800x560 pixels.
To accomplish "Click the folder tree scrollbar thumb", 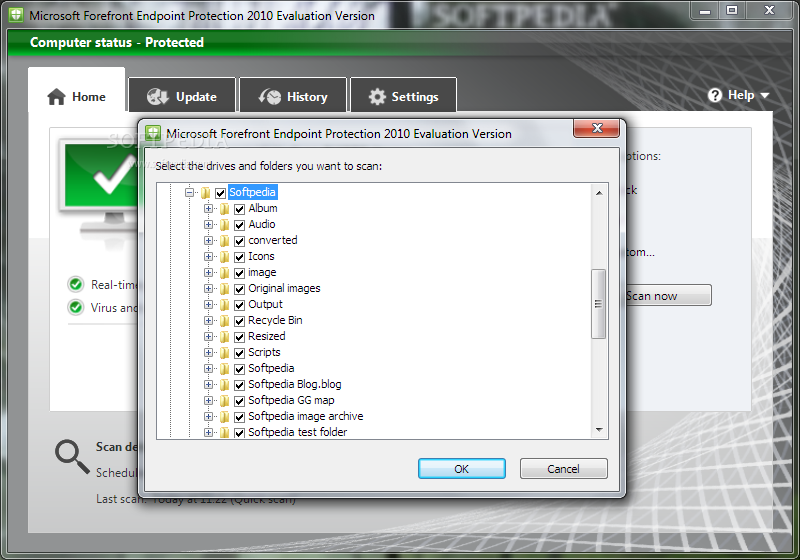I will tap(598, 304).
